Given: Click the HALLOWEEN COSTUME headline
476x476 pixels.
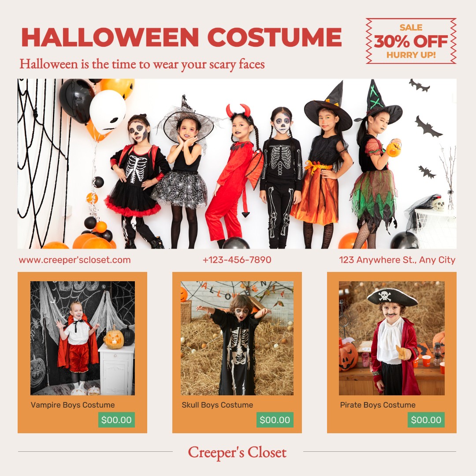Looking at the screenshot, I should coord(182,37).
